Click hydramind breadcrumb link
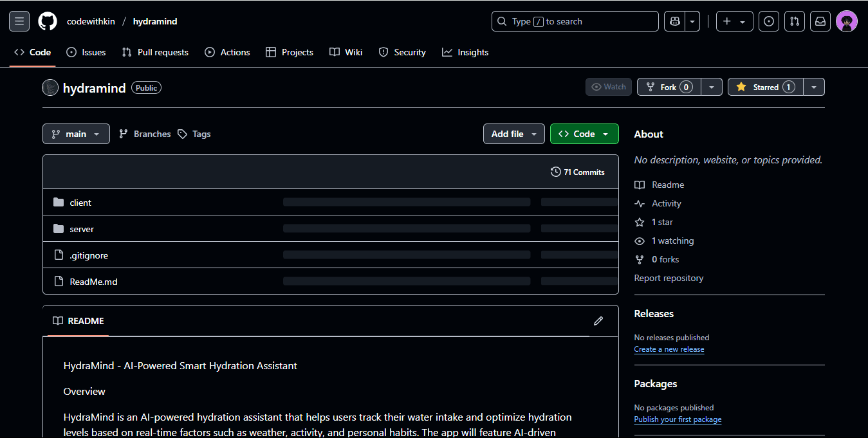Image resolution: width=868 pixels, height=438 pixels. [155, 21]
